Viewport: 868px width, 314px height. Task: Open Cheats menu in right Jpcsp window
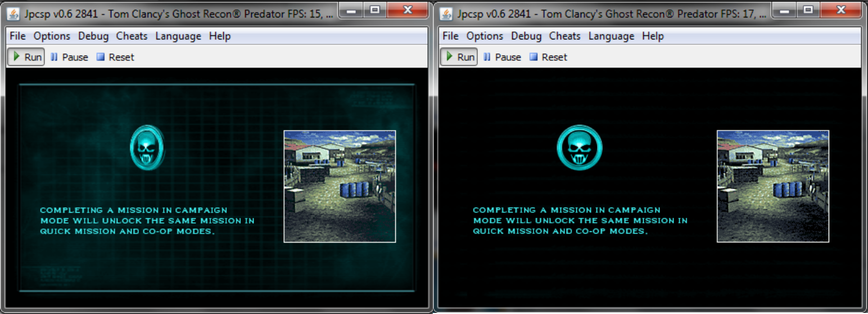click(x=564, y=36)
